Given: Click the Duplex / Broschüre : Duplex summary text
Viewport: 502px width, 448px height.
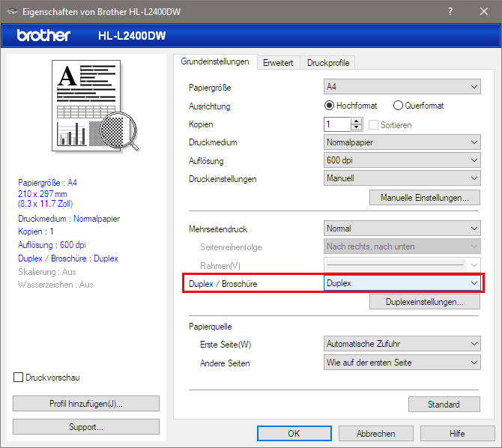Looking at the screenshot, I should click(68, 258).
